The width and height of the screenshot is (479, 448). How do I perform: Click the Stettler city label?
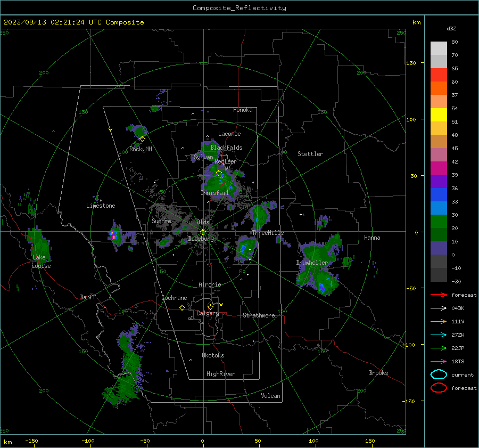click(310, 154)
